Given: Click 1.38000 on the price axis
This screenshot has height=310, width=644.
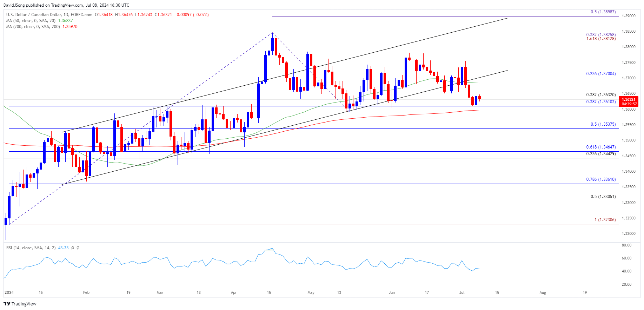Looking at the screenshot, I should [629, 47].
